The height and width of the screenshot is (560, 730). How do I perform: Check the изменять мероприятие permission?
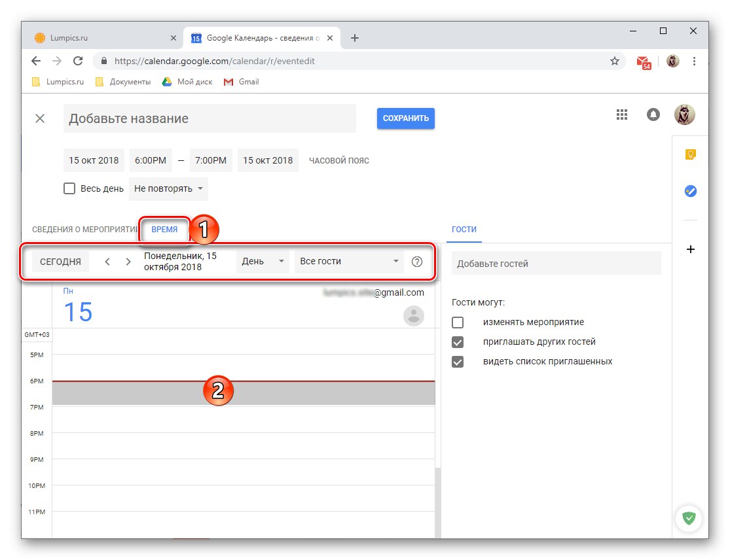(x=457, y=322)
